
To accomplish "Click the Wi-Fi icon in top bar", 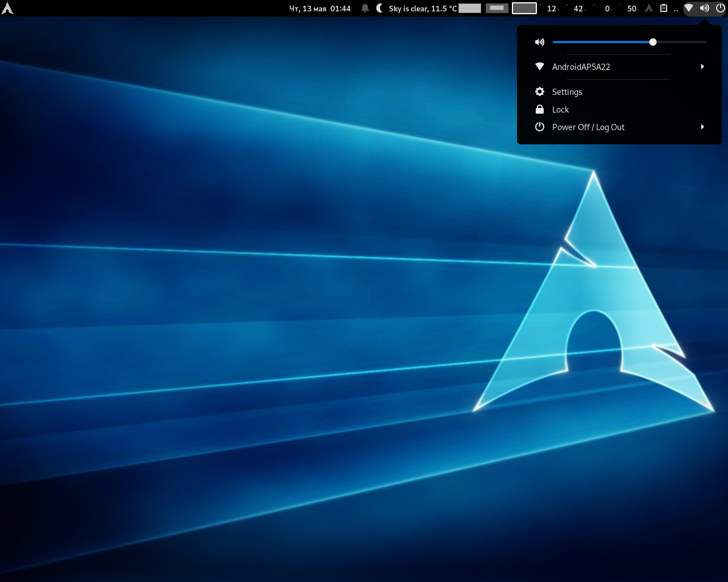I will point(688,8).
